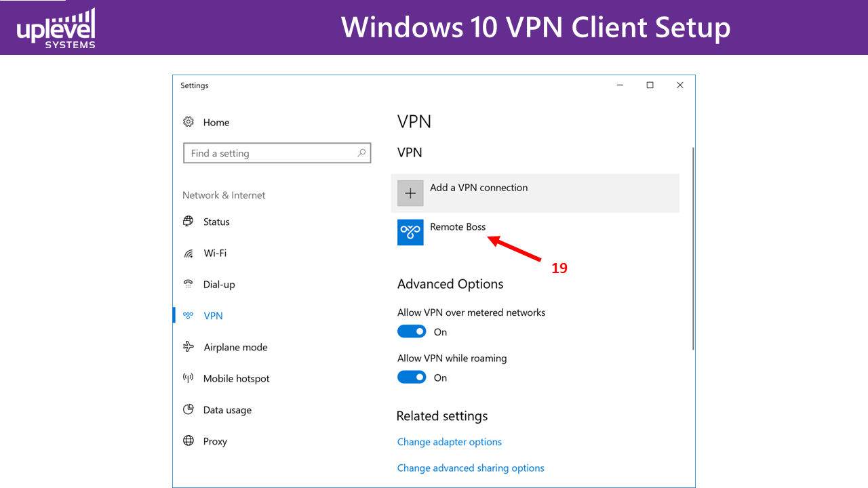Click the Home gear icon

click(189, 122)
